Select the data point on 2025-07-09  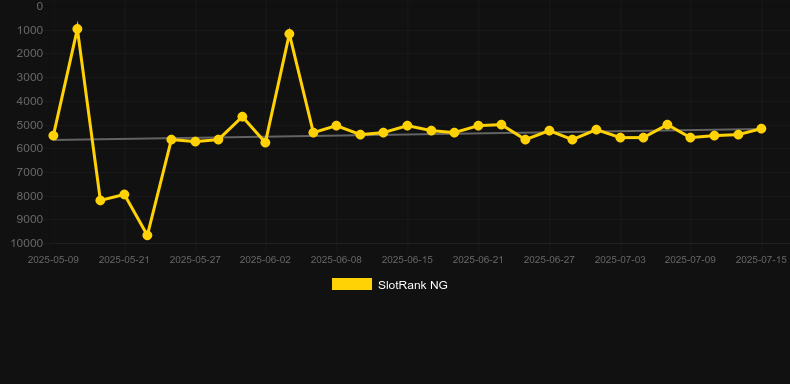pos(690,137)
